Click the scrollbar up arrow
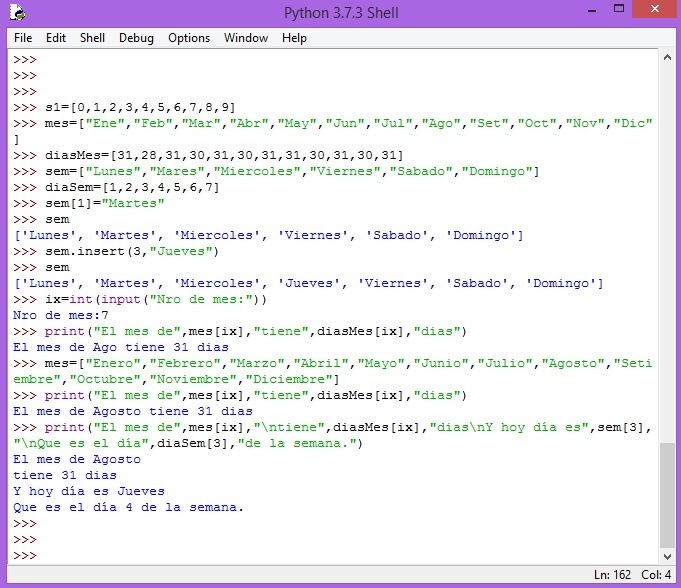The width and height of the screenshot is (681, 588). 668,57
